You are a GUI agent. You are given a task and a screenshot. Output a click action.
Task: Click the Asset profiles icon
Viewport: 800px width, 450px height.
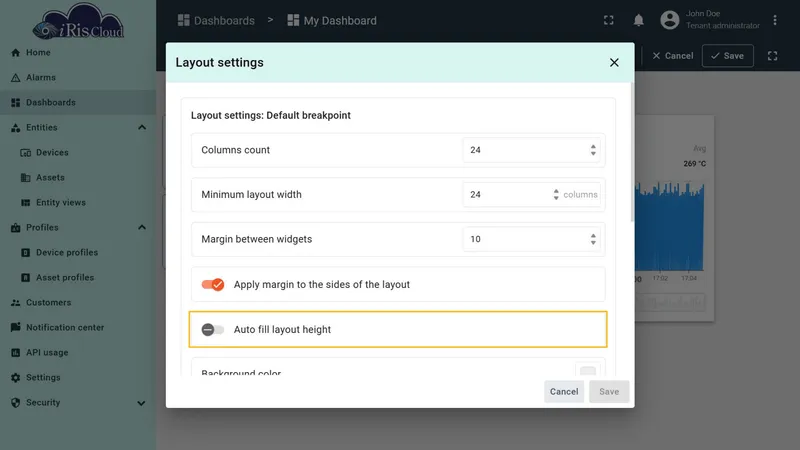[x=26, y=278]
